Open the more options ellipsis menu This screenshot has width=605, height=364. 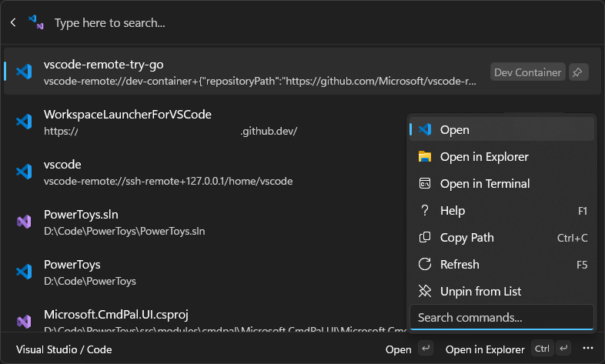(x=588, y=349)
